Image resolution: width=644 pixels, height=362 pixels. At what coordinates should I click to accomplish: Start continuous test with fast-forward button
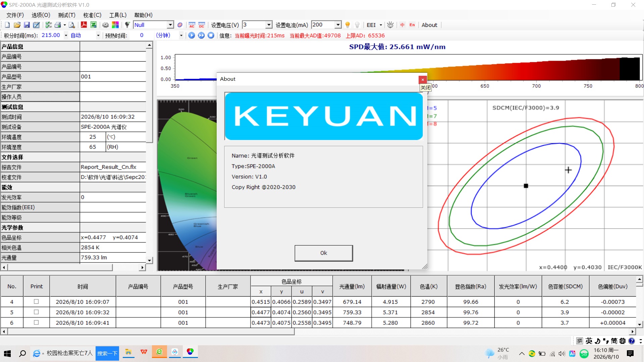pyautogui.click(x=201, y=36)
